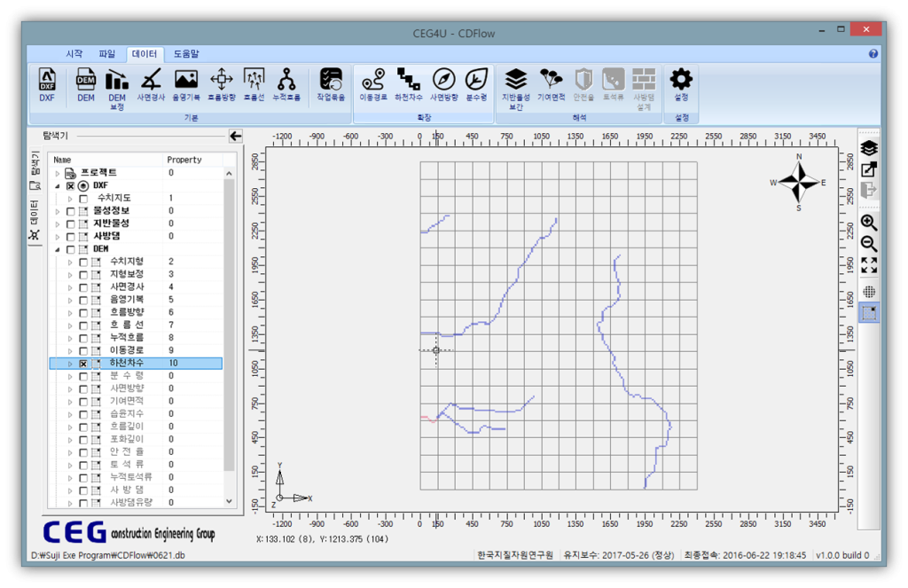Expand the 음영기복 tree row
This screenshot has height=588, width=908.
pyautogui.click(x=70, y=300)
